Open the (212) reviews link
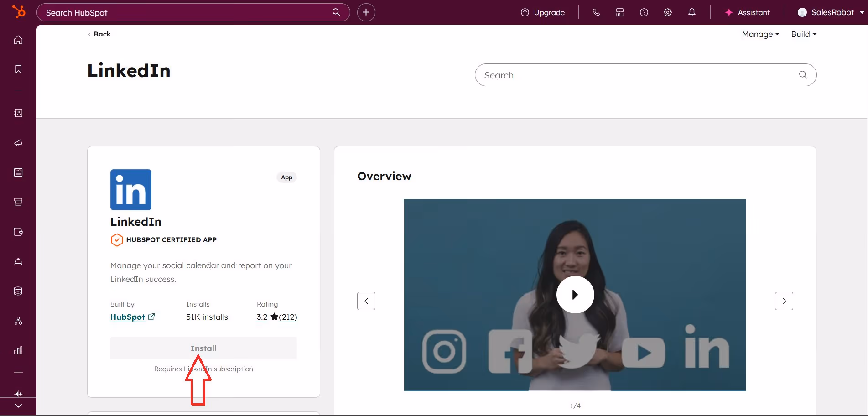This screenshot has width=868, height=416. pyautogui.click(x=288, y=317)
